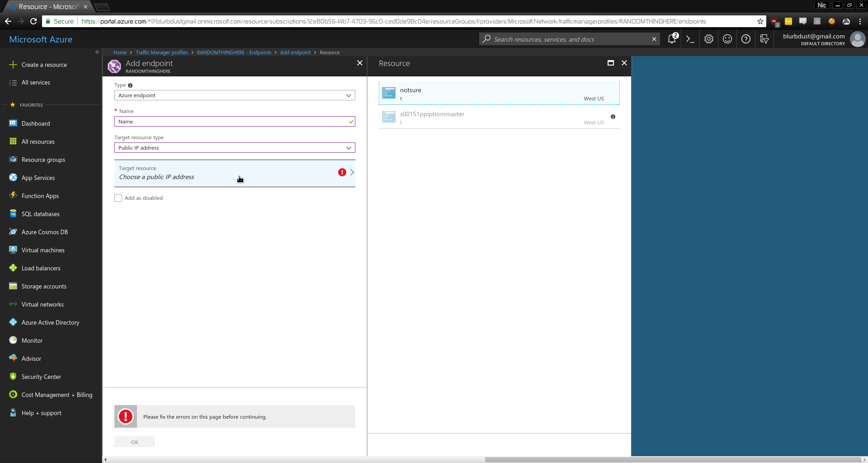
Task: Bookmark this page with the star icon
Action: click(x=760, y=21)
